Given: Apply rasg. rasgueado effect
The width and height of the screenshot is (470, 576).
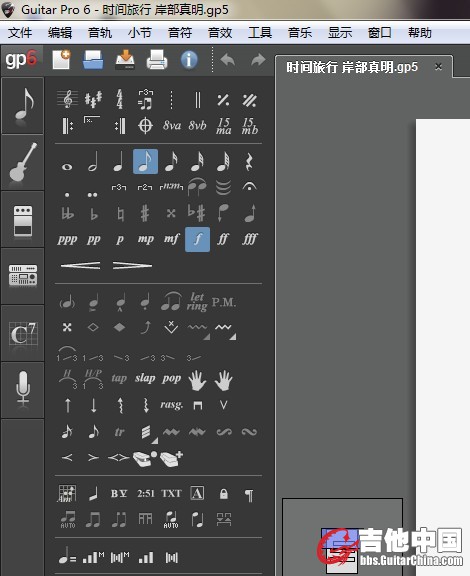Looking at the screenshot, I should pyautogui.click(x=171, y=405).
